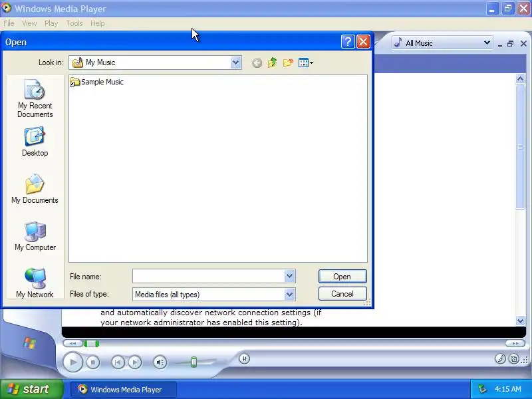Expand the File name dropdown arrow
Viewport: 532px width, 399px height.
[289, 276]
